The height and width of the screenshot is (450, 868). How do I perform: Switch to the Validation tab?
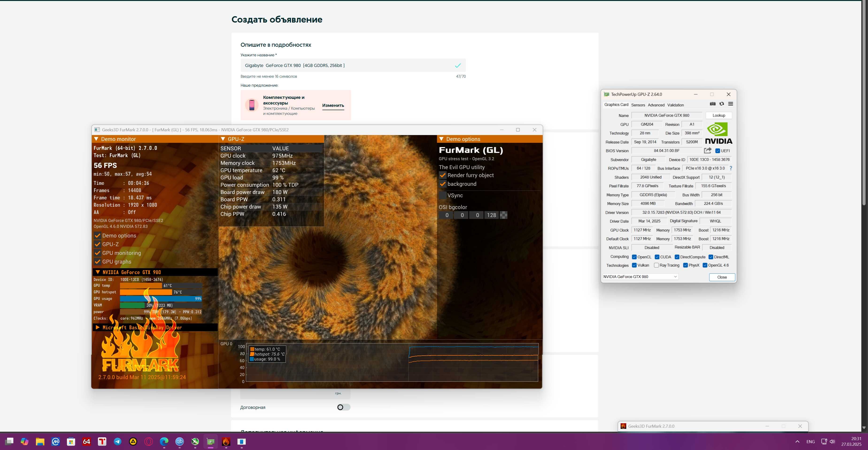[x=675, y=105]
